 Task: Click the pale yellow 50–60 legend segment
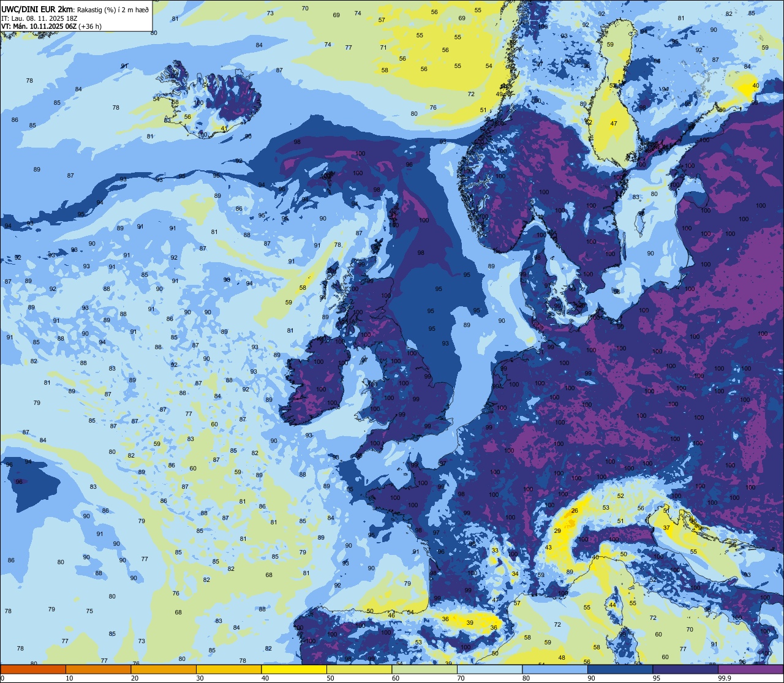coord(359,669)
